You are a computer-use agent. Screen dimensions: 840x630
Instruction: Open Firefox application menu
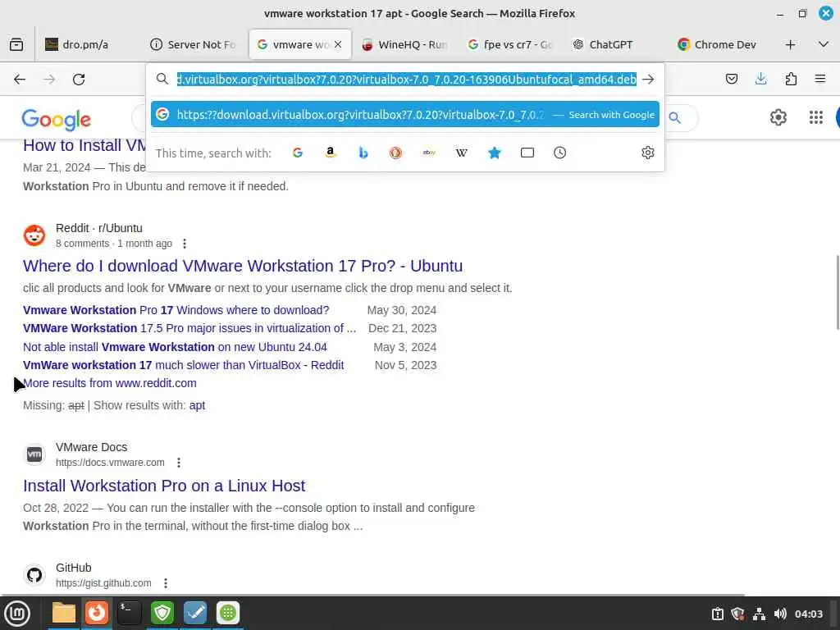click(820, 80)
